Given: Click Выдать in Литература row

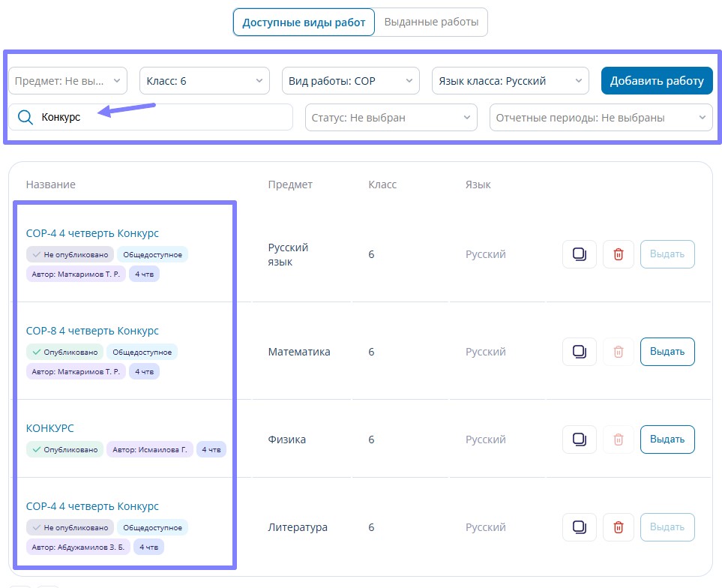Looking at the screenshot, I should [x=667, y=527].
